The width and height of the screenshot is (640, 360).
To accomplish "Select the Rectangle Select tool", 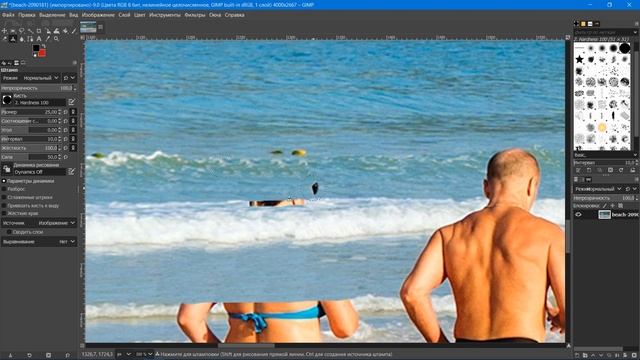I will 13,31.
